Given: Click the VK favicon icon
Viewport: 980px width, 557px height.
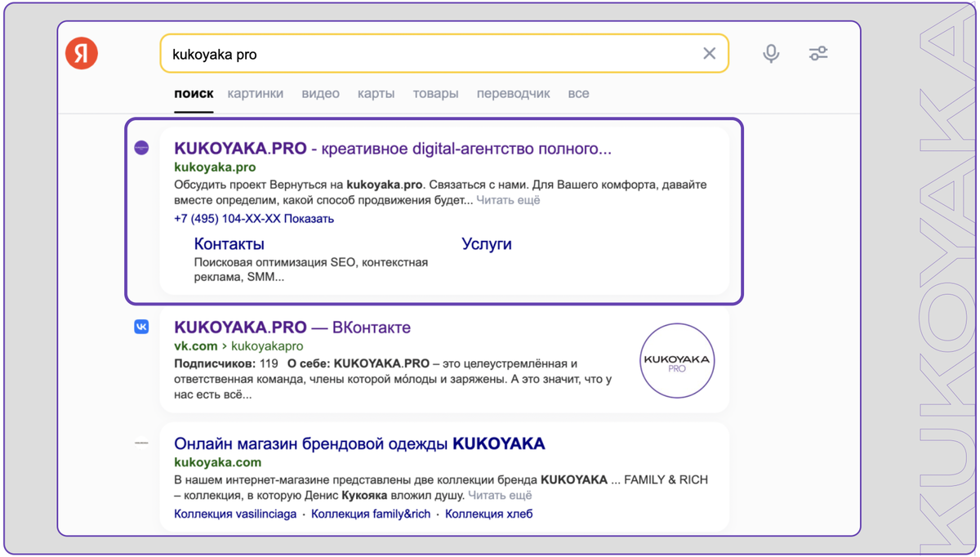Looking at the screenshot, I should [141, 327].
